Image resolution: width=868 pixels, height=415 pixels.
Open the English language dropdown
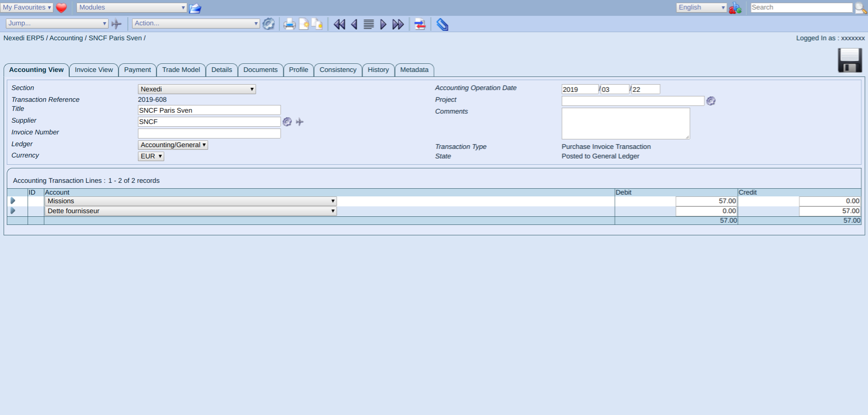click(701, 8)
